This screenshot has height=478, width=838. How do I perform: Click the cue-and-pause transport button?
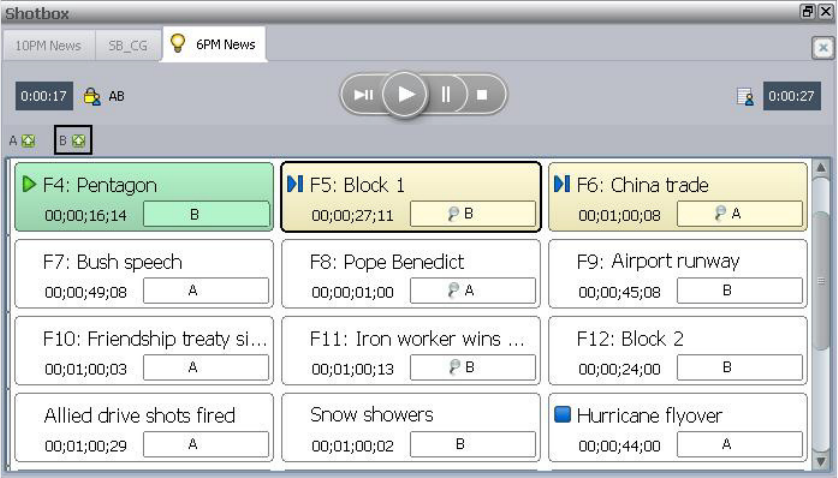pyautogui.click(x=363, y=95)
